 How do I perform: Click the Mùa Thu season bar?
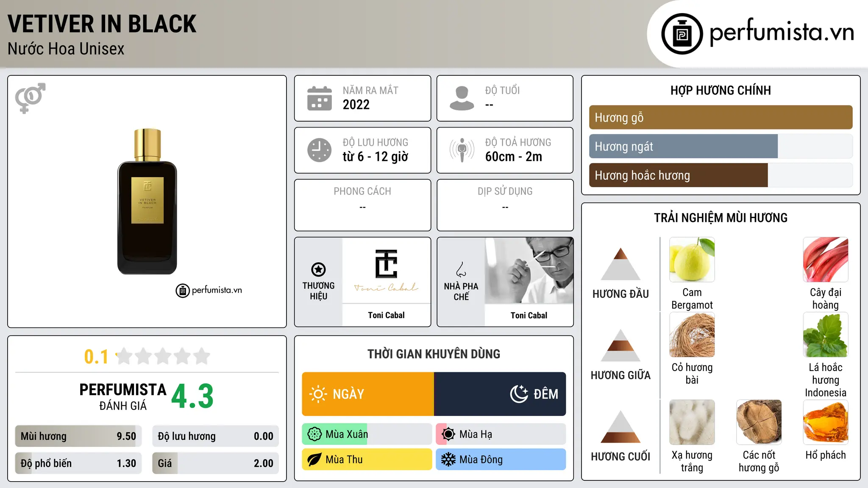coord(367,460)
